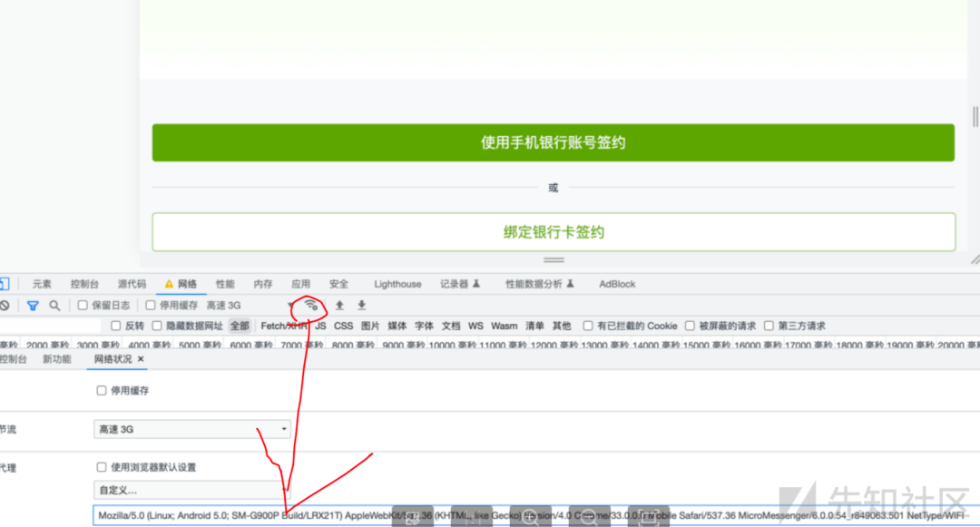Toggle 保留日志 checkbox in toolbar
980x527 pixels.
[83, 306]
